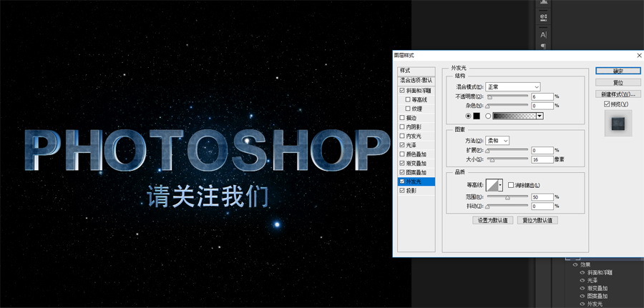Image resolution: width=644 pixels, height=308 pixels.
Task: Hide 图案叠加 effect eye in Layers panel
Action: 582,296
